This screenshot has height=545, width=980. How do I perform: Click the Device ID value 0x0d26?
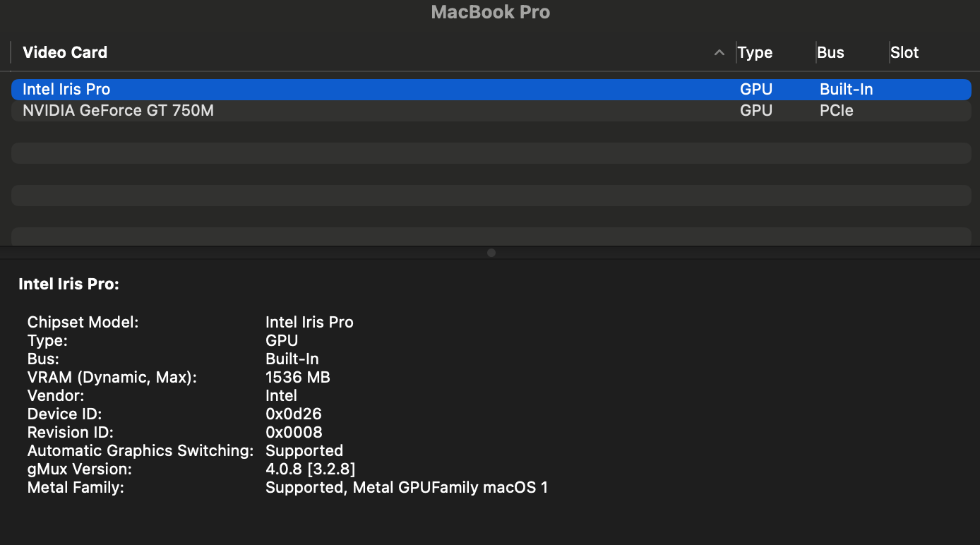pyautogui.click(x=293, y=414)
